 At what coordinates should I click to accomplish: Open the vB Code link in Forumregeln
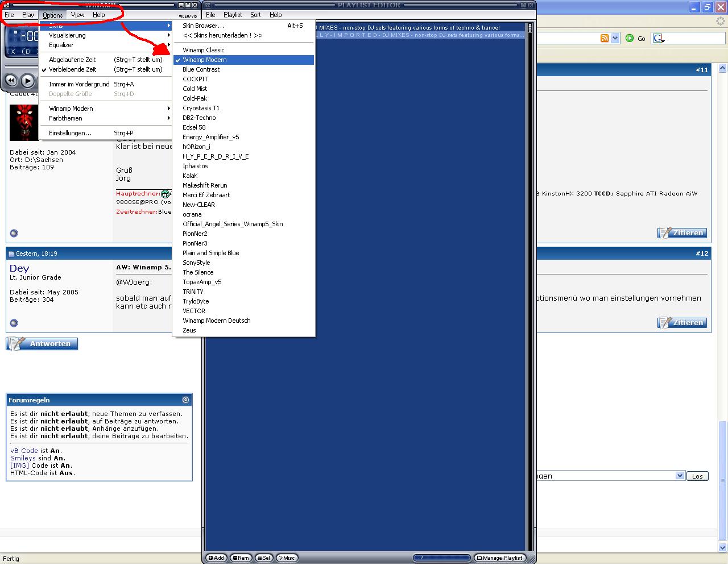pos(24,451)
